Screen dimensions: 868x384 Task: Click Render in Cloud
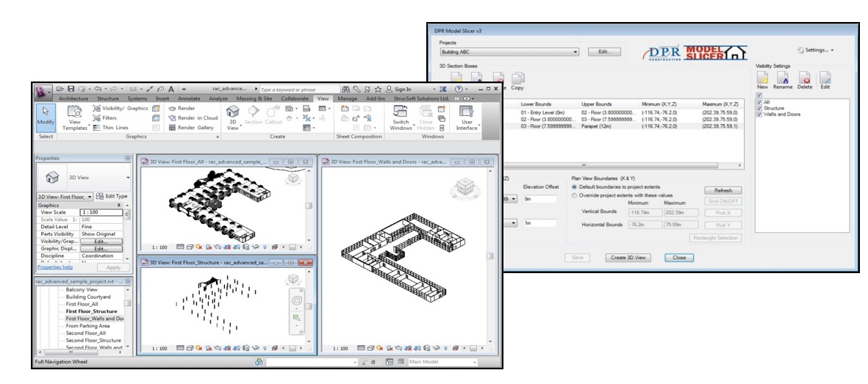pyautogui.click(x=193, y=118)
